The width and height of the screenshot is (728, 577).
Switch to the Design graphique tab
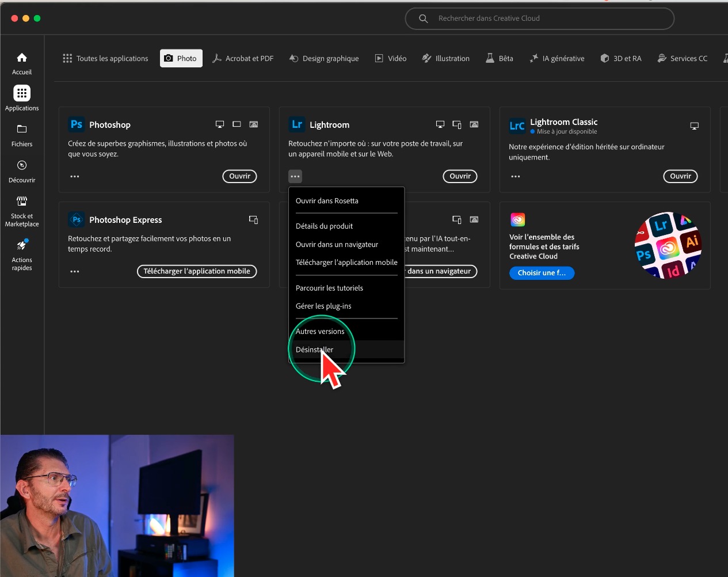324,59
